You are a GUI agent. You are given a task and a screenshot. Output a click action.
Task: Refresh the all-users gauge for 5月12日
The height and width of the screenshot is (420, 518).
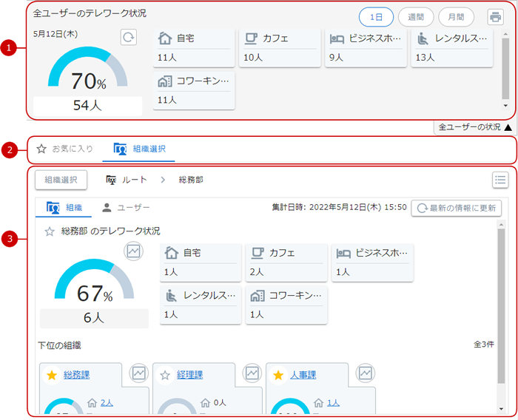click(128, 37)
